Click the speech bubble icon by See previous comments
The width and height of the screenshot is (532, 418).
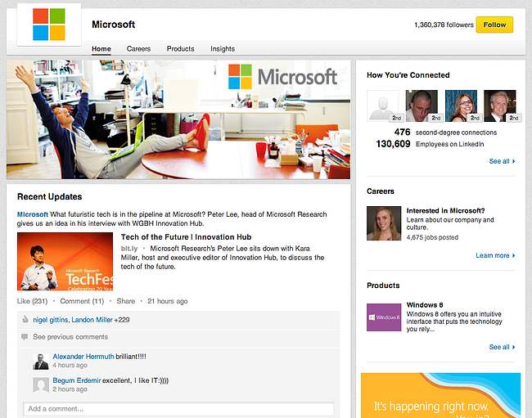25,337
